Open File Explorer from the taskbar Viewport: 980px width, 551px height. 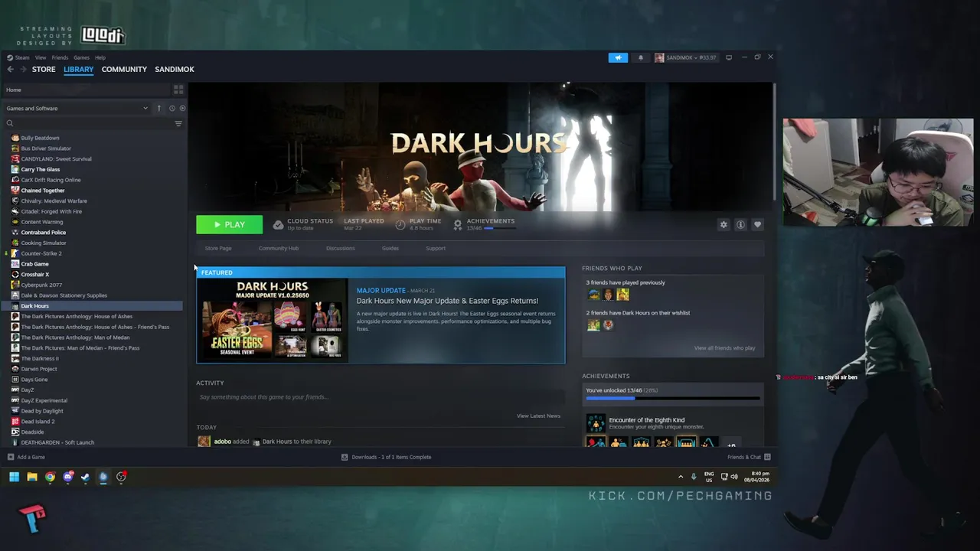(32, 477)
